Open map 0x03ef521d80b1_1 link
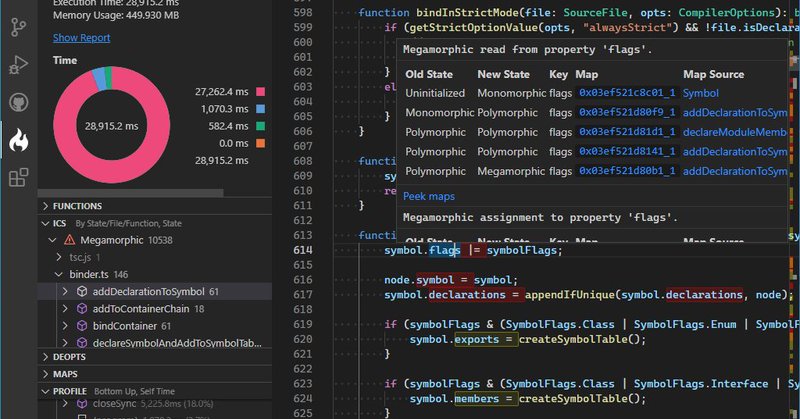800x419 pixels. click(x=627, y=171)
